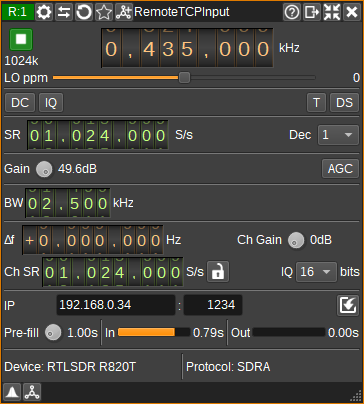Open presets via the star icon
Image resolution: width=364 pixels, height=404 pixels.
coord(104,12)
